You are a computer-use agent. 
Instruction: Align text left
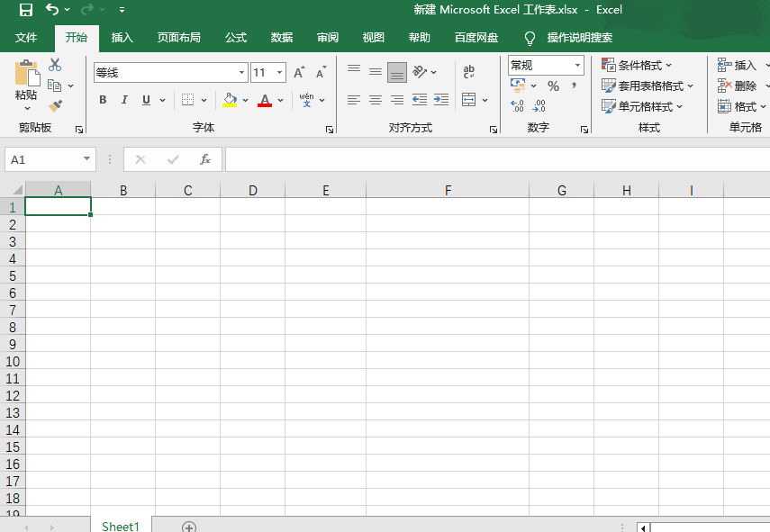coord(354,100)
